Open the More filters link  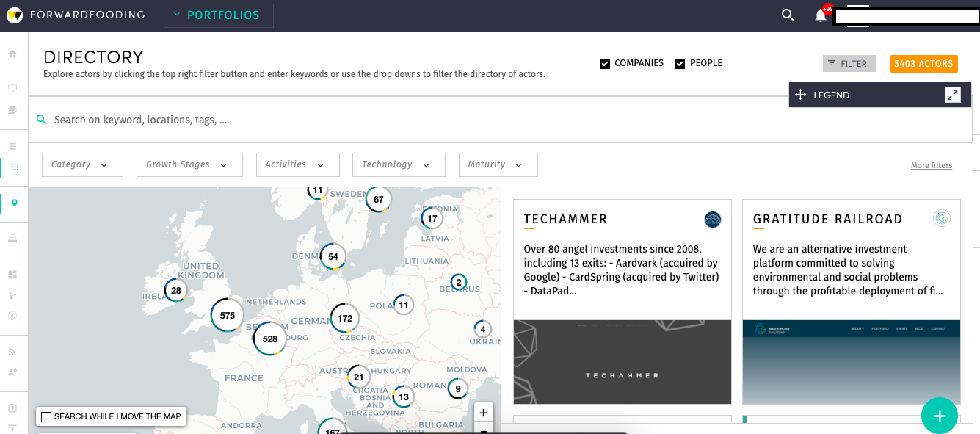point(932,166)
